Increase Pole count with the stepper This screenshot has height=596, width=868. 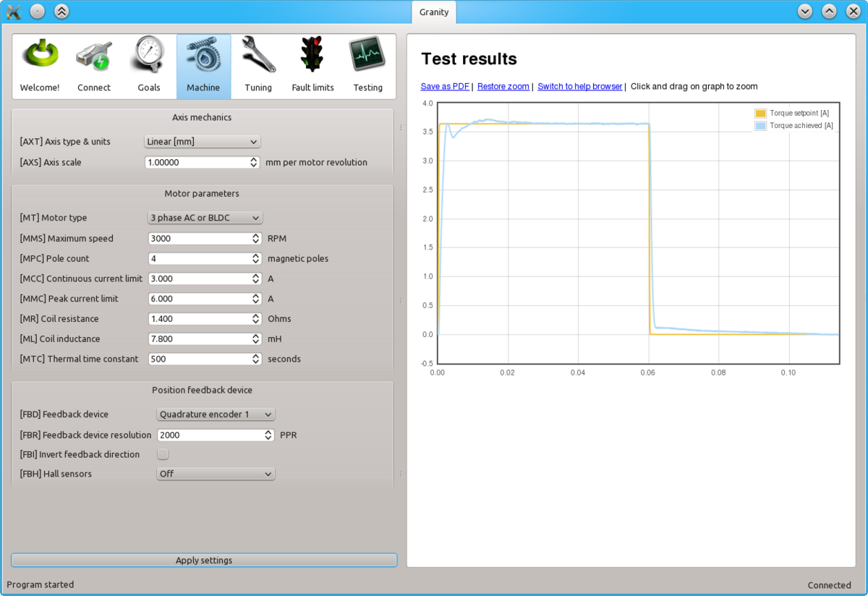tap(255, 255)
